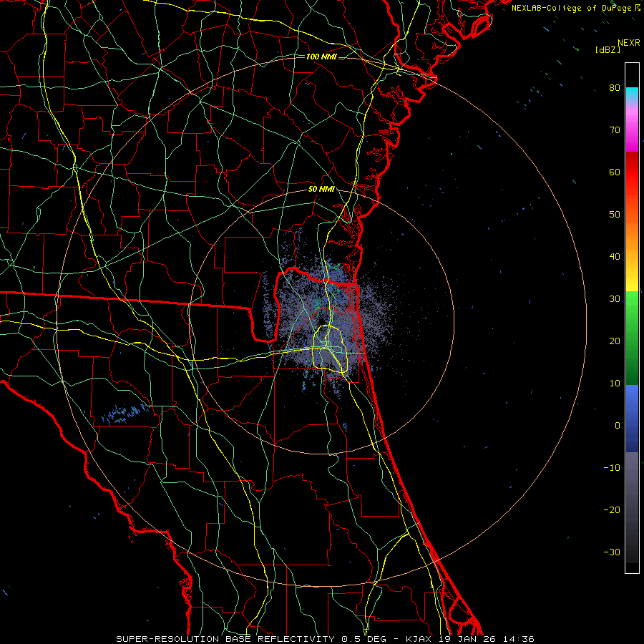The image size is (644, 644).
Task: Click the -20 value on the dBZ scale
Action: [x=612, y=509]
